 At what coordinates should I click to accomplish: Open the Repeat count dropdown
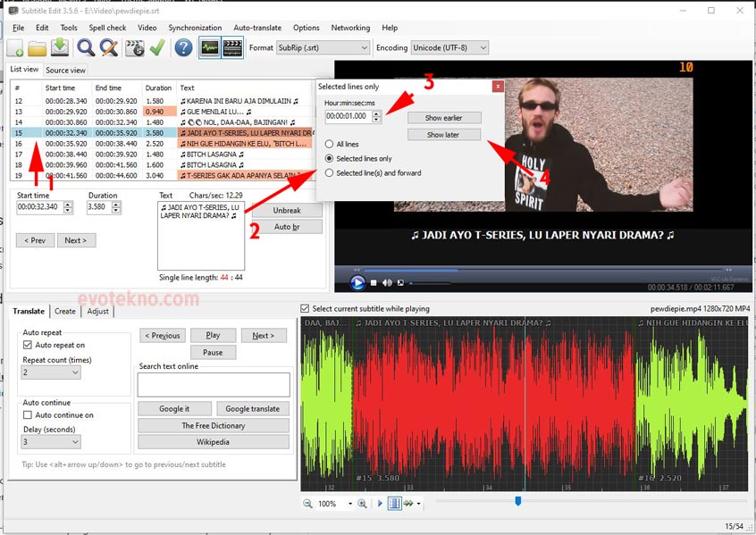(x=51, y=372)
